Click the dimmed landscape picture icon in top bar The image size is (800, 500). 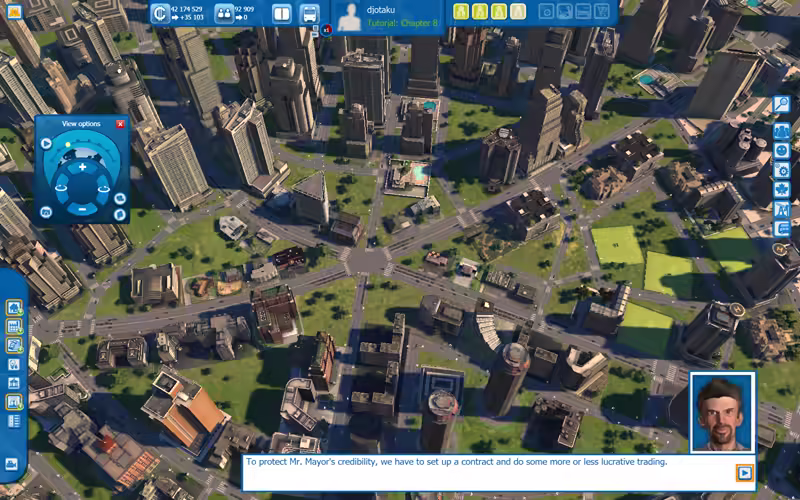click(x=565, y=12)
